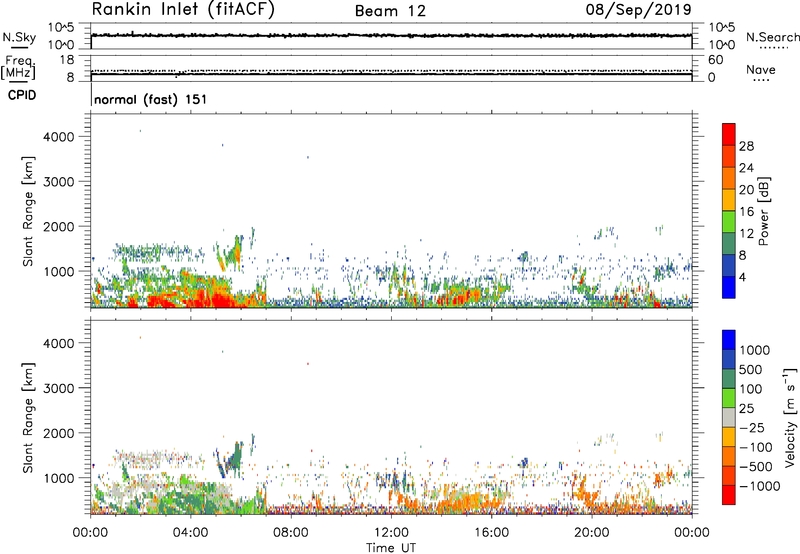Select the "Time UT" axis title
This screenshot has height=554, width=800.
391,548
